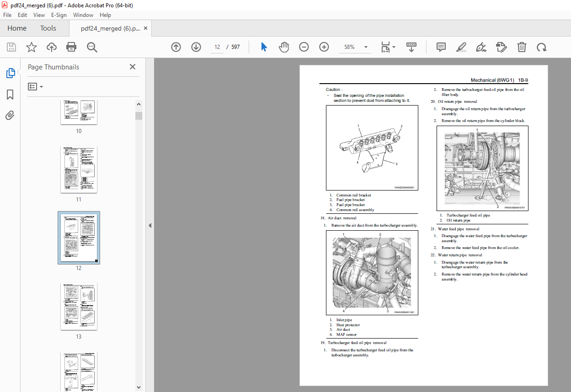Open Page Thumbnails sidebar icon

[10, 73]
